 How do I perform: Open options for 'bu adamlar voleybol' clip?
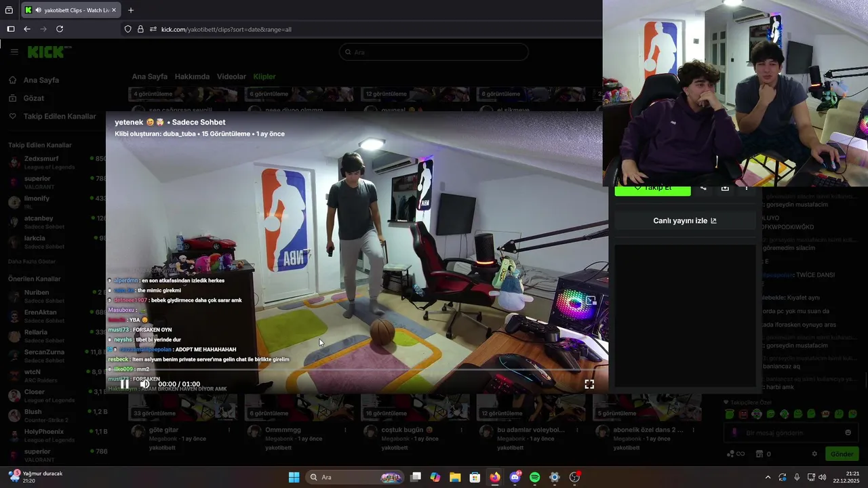[578, 430]
